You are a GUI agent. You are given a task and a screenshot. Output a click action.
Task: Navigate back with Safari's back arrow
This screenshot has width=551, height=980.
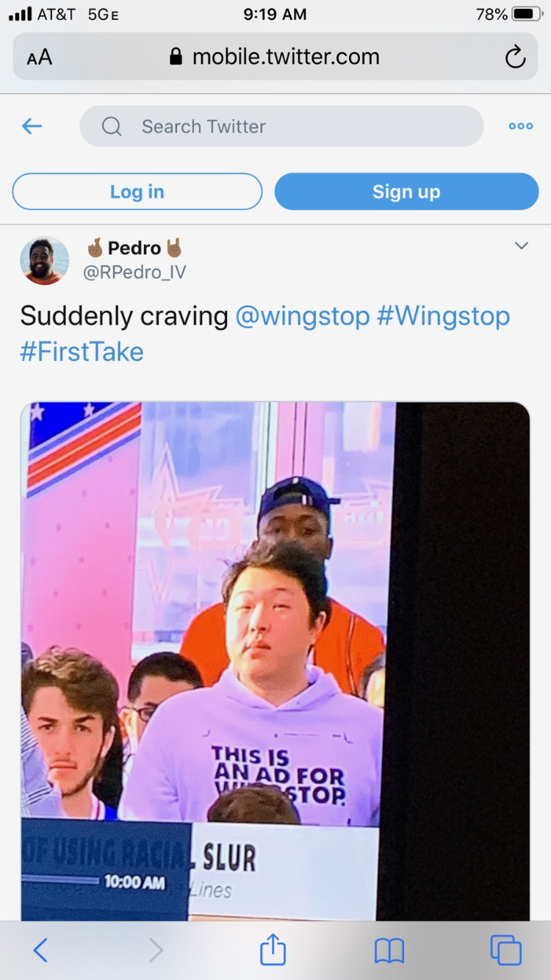pyautogui.click(x=40, y=949)
